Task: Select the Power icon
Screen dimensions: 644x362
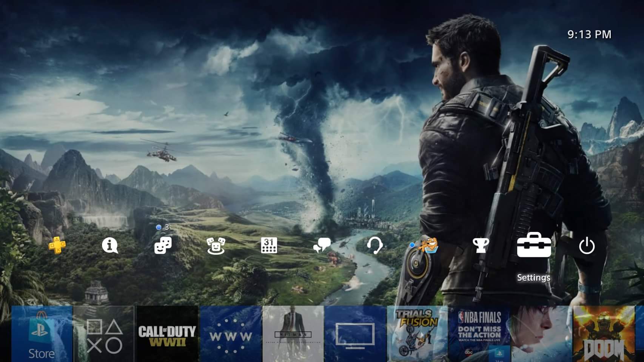Action: tap(587, 246)
